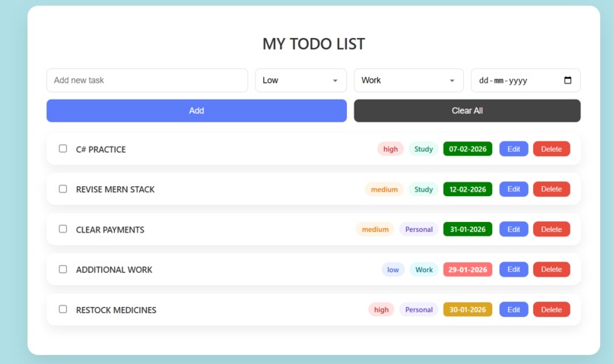613x364 pixels.
Task: Click Personal tag on RESTOCK MEDICINES
Action: (x=419, y=310)
